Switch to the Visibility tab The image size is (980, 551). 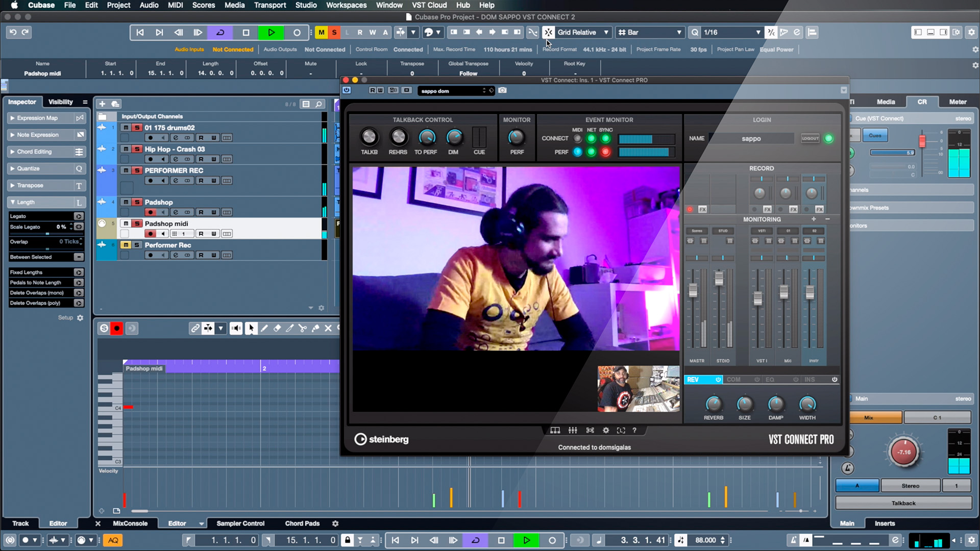(60, 102)
